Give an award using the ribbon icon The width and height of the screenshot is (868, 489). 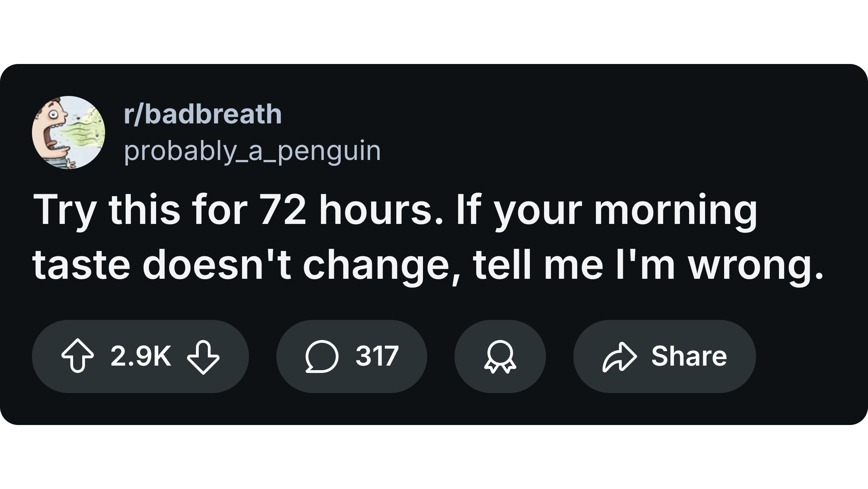click(x=500, y=356)
